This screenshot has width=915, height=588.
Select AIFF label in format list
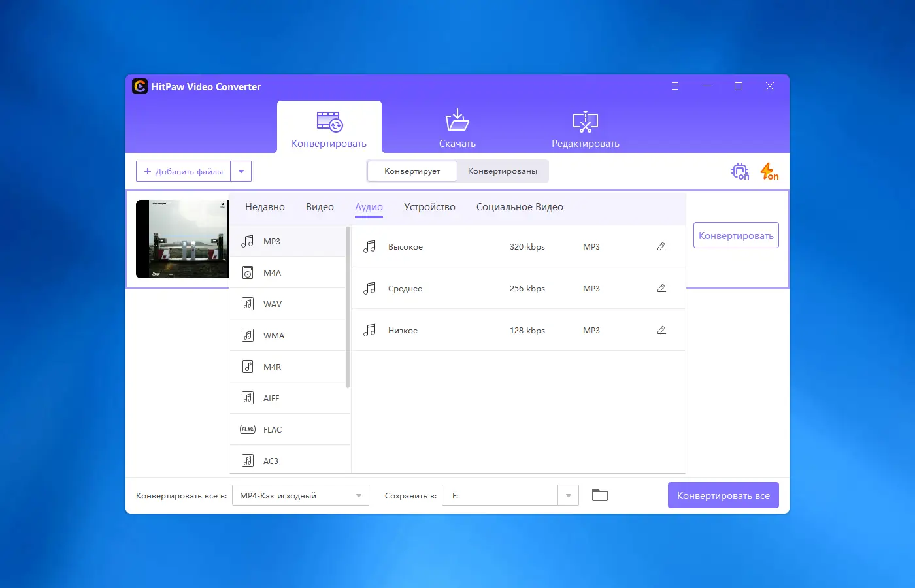pos(271,398)
